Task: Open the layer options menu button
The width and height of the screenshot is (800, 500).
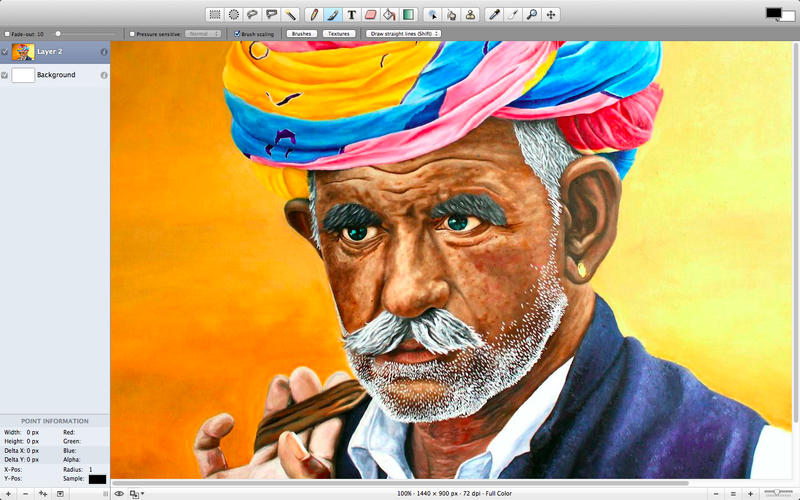Action: [x=60, y=493]
